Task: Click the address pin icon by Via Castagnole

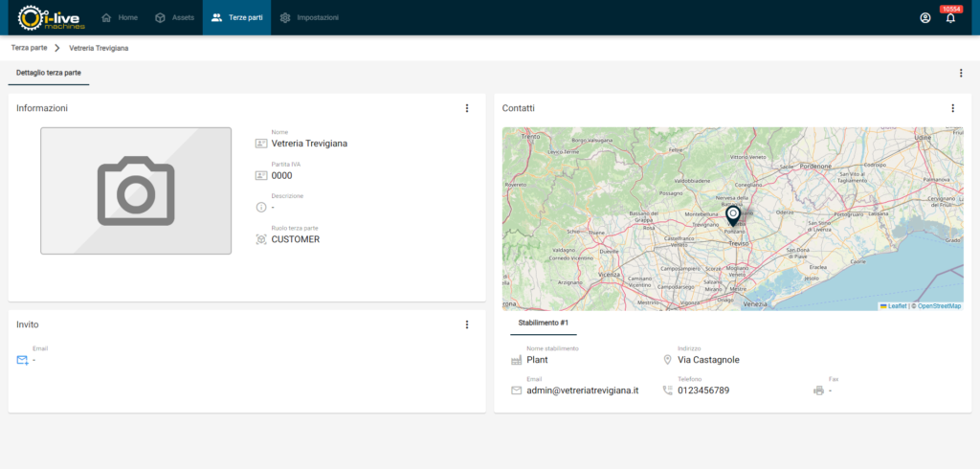Action: click(x=668, y=360)
